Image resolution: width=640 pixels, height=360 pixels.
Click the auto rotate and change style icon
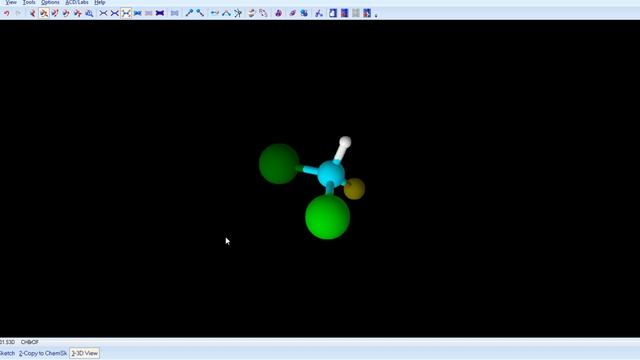pyautogui.click(x=263, y=13)
